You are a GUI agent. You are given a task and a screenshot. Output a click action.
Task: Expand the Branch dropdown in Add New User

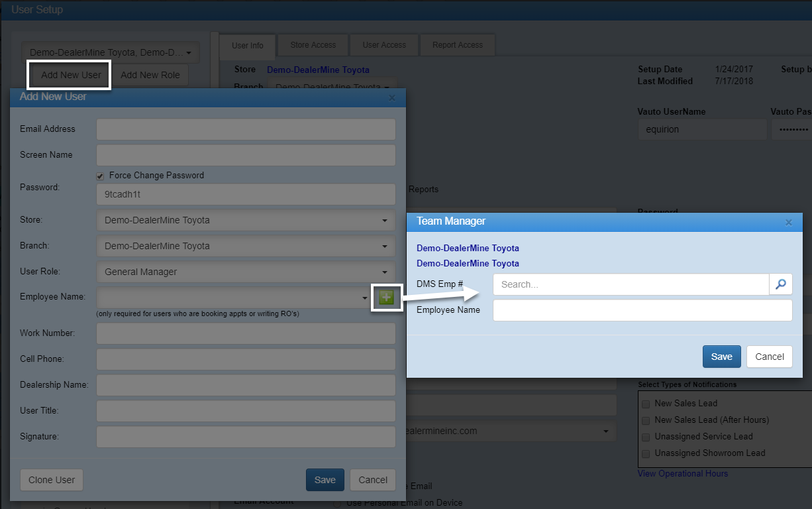point(246,246)
